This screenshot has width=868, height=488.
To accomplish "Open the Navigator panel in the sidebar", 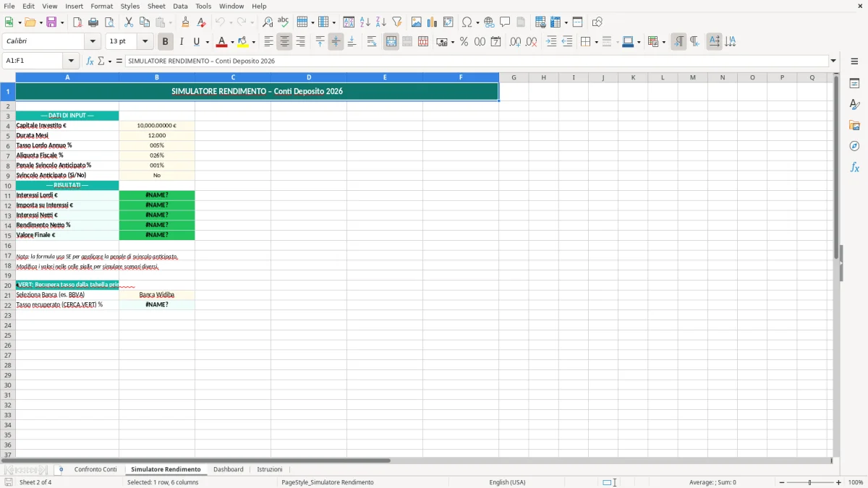I will pyautogui.click(x=854, y=146).
